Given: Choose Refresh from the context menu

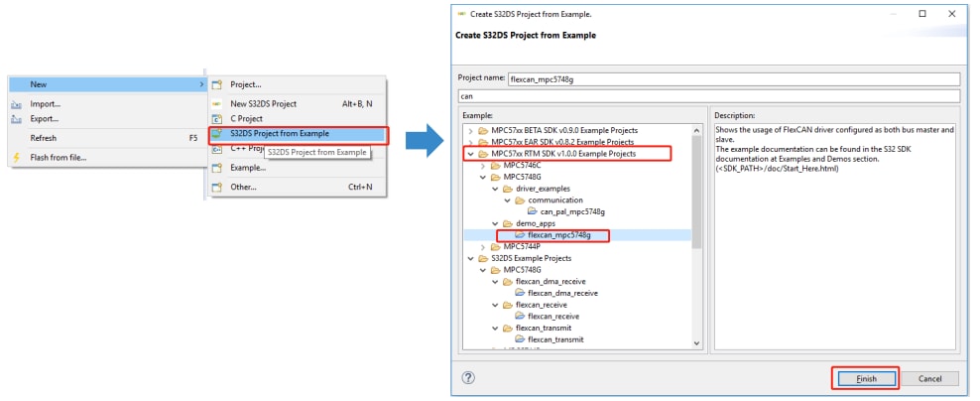Looking at the screenshot, I should [x=43, y=138].
